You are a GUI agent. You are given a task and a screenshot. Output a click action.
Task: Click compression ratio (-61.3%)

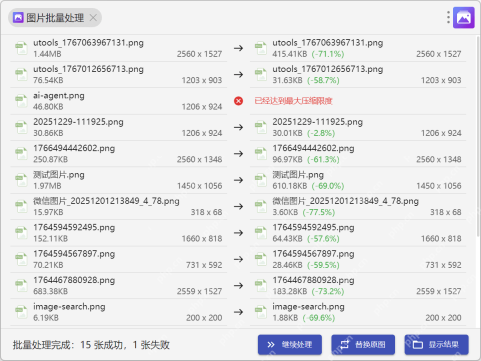click(323, 159)
